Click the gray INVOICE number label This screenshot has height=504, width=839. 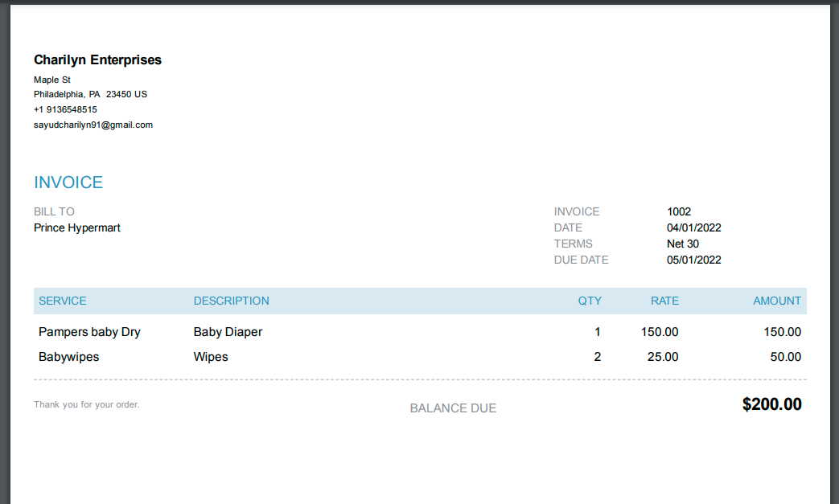click(x=576, y=211)
